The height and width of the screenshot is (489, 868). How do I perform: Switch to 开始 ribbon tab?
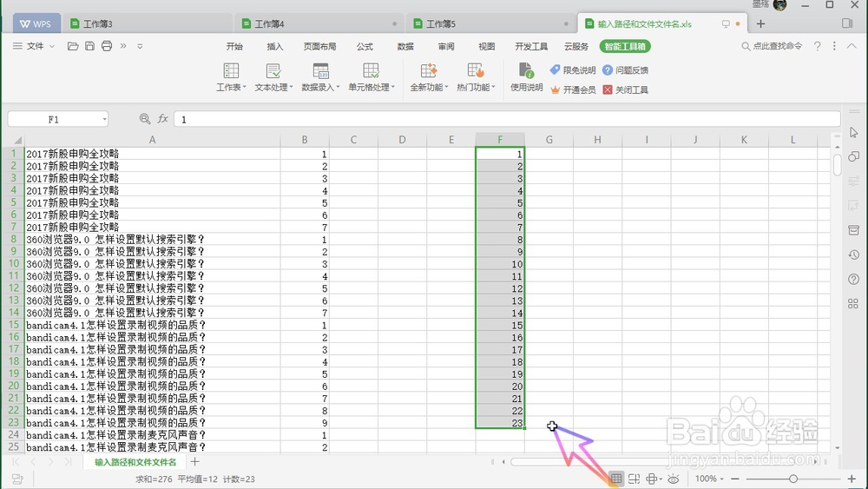[234, 47]
